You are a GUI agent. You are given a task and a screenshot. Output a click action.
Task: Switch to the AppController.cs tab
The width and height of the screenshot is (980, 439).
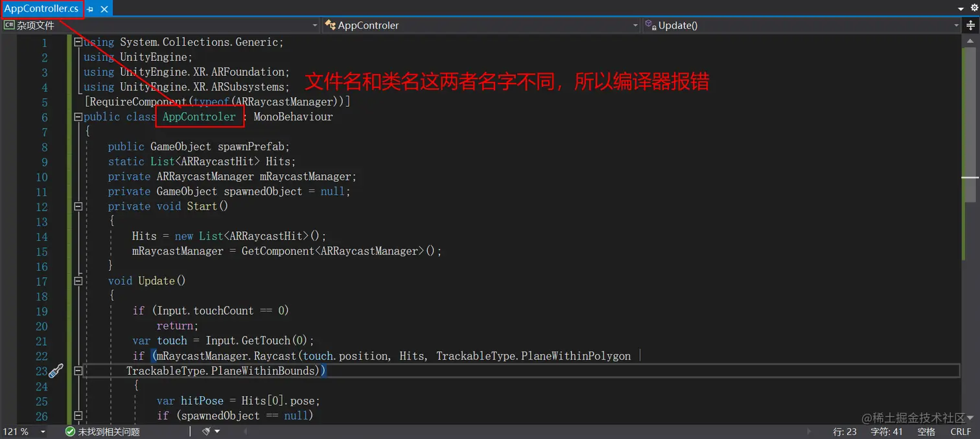42,9
